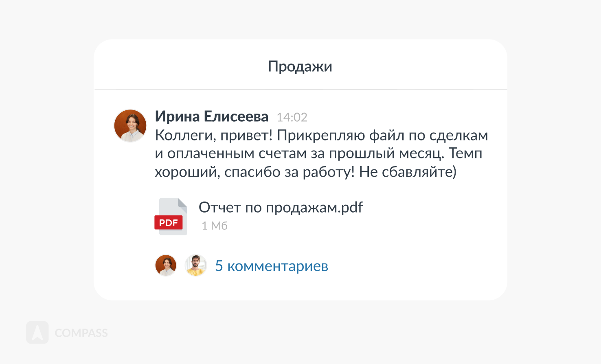Click the phrase "Не сбавляйте)" in the message

pos(408,172)
